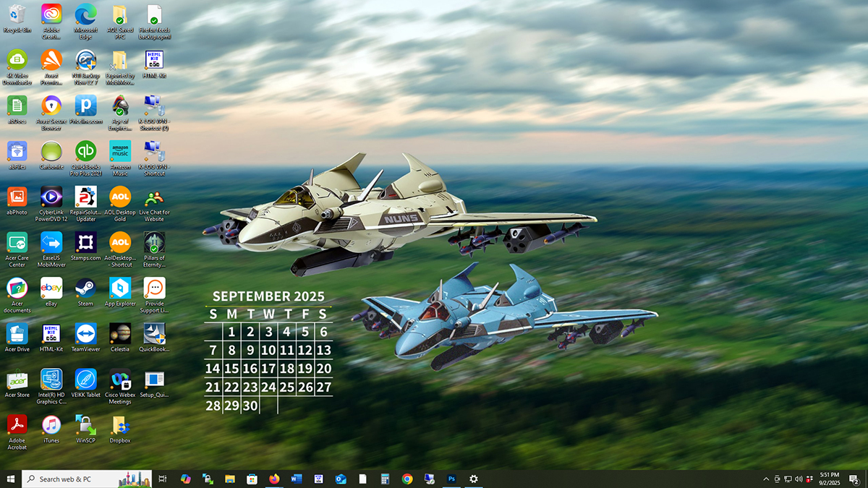Open Outlook from the taskbar
This screenshot has width=868, height=488.
[341, 479]
